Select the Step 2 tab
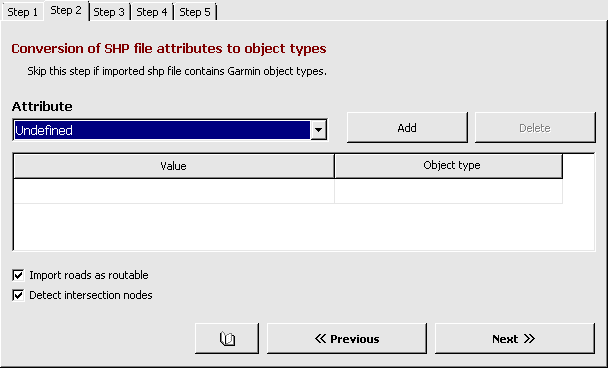The width and height of the screenshot is (608, 368). coord(66,10)
